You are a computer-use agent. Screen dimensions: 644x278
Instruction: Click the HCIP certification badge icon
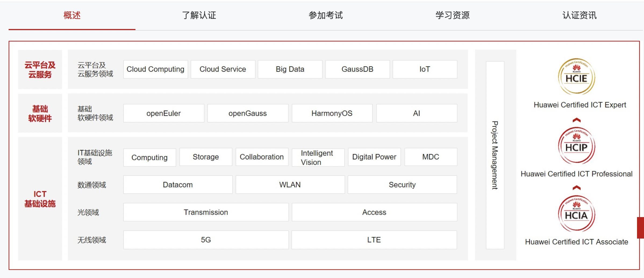[577, 145]
